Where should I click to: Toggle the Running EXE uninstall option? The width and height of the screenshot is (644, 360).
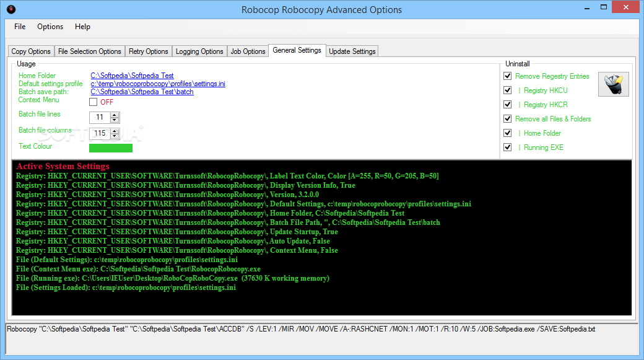click(x=507, y=147)
